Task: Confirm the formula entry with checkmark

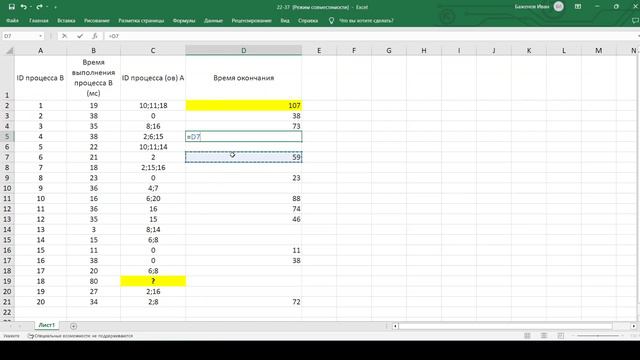Action: pyautogui.click(x=80, y=36)
